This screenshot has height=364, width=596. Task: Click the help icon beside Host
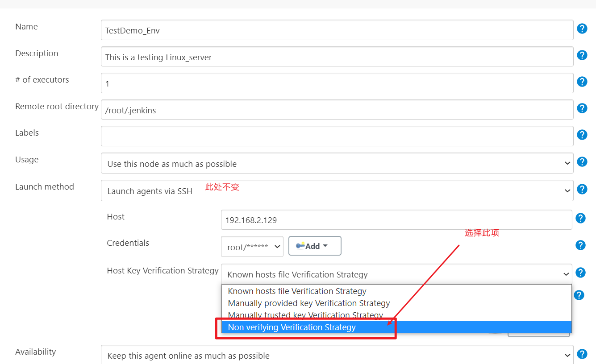coord(580,218)
